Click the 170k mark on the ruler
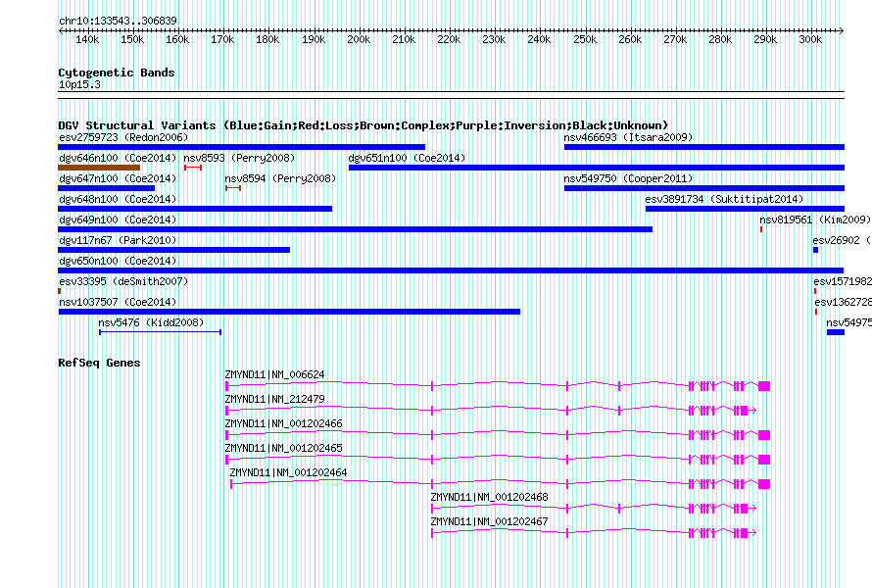 tap(222, 39)
